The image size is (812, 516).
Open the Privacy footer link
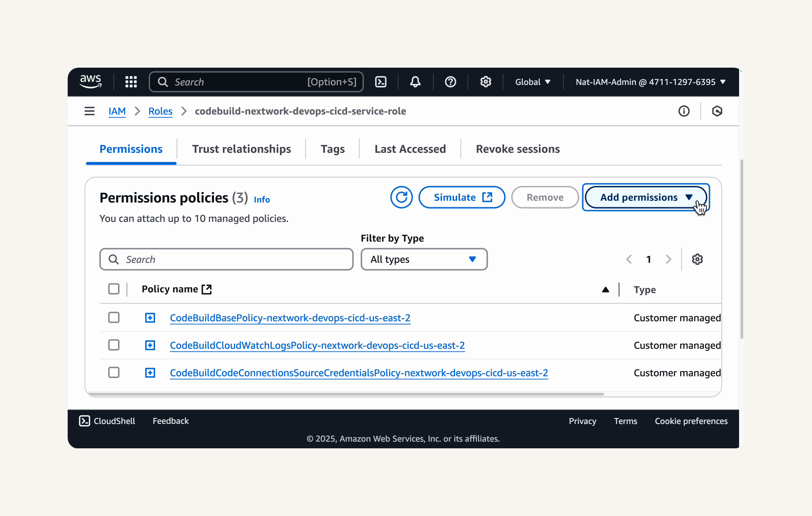click(x=583, y=421)
